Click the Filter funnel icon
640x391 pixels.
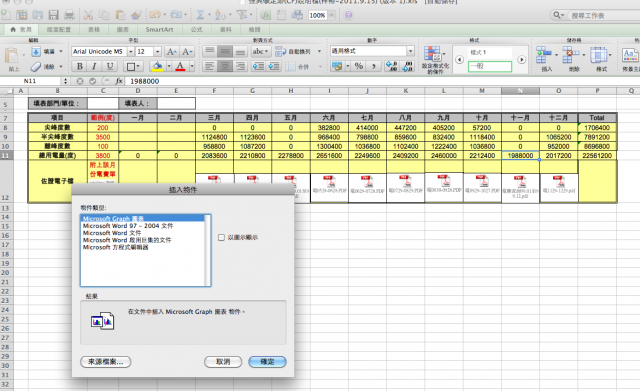tap(242, 15)
